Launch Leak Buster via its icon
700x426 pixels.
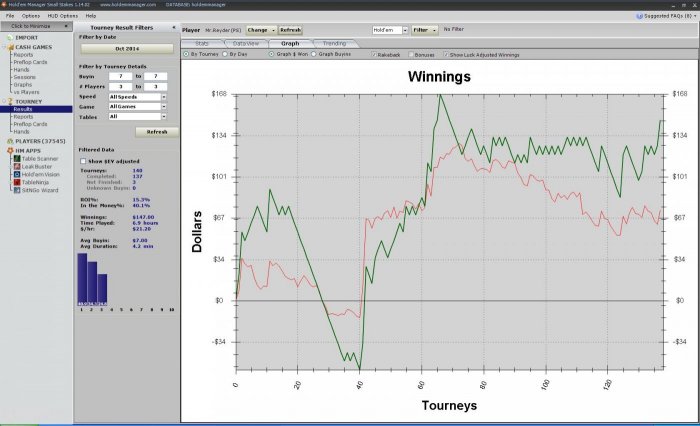point(17,167)
